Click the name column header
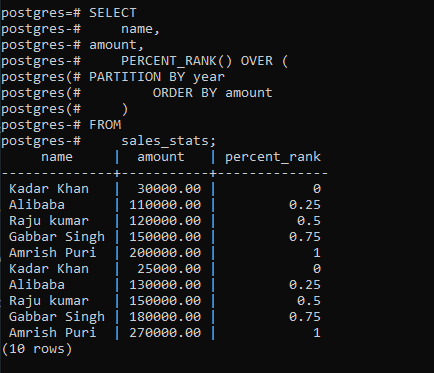Image resolution: width=434 pixels, height=373 pixels. pyautogui.click(x=57, y=157)
